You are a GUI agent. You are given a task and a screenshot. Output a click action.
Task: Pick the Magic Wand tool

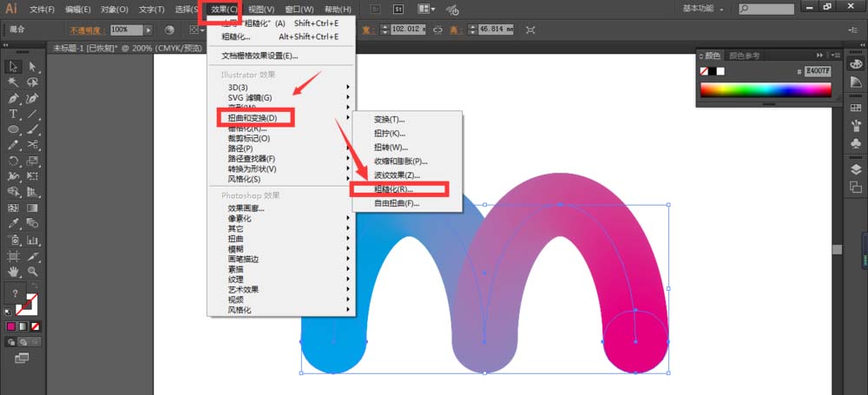[13, 82]
